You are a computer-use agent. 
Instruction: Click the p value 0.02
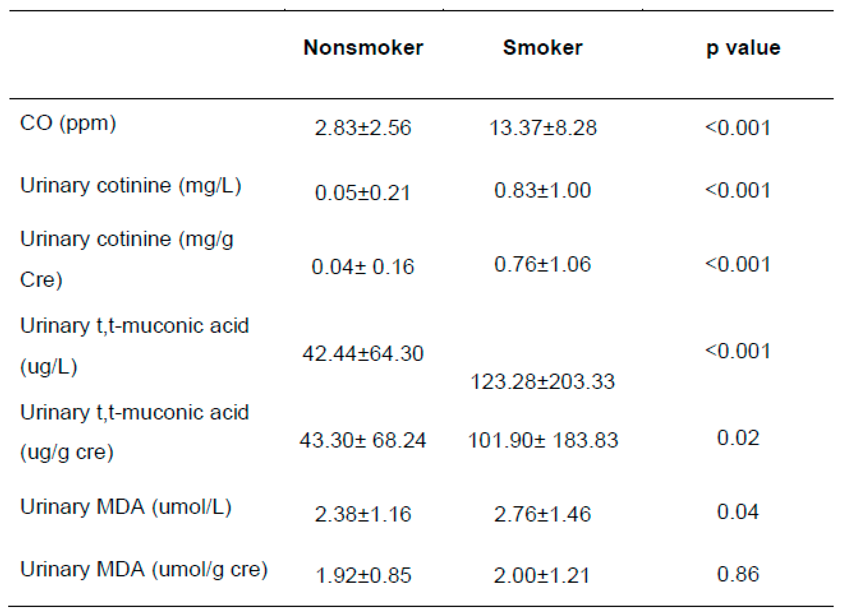point(738,438)
